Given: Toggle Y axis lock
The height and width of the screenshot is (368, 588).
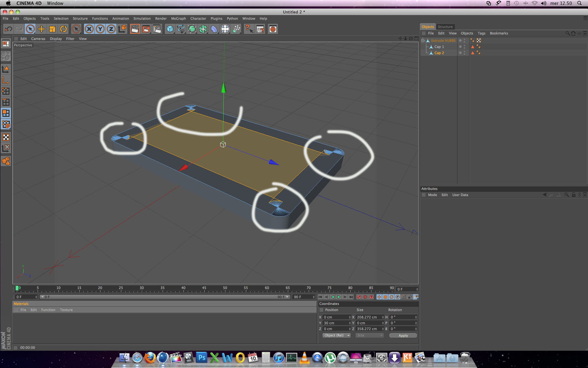Looking at the screenshot, I should 100,29.
